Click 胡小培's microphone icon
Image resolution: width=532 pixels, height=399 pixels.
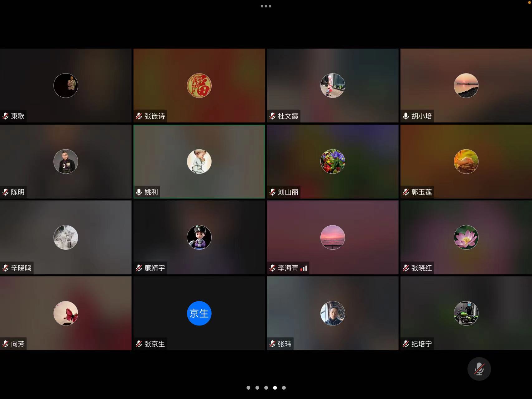point(406,116)
